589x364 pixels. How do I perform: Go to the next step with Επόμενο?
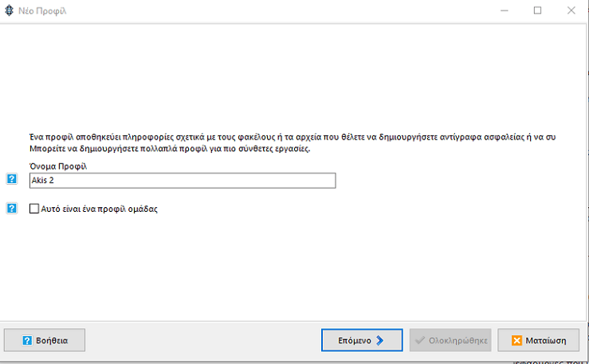click(x=362, y=340)
